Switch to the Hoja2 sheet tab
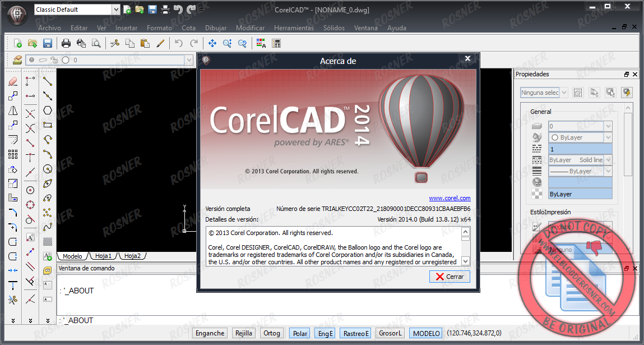Image resolution: width=644 pixels, height=345 pixels. click(x=133, y=256)
